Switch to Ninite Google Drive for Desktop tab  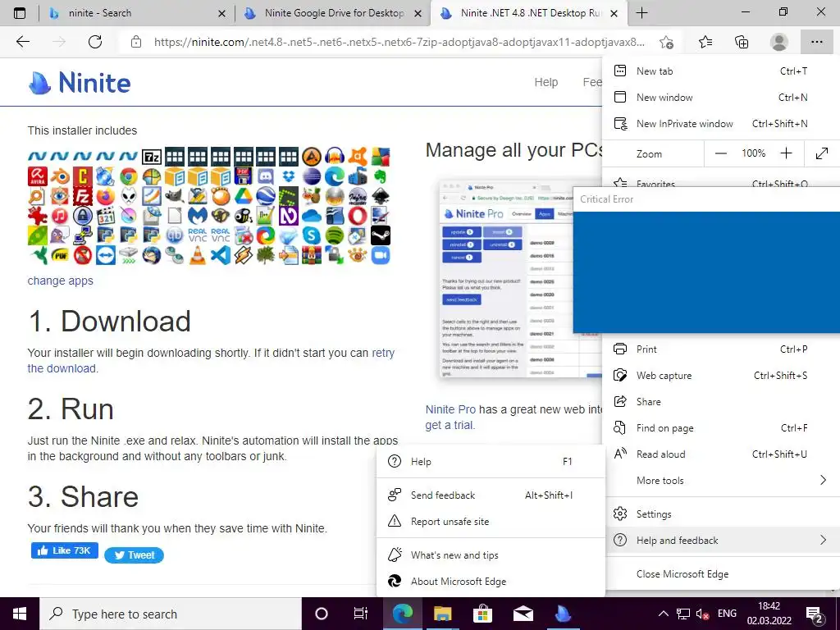click(x=332, y=13)
